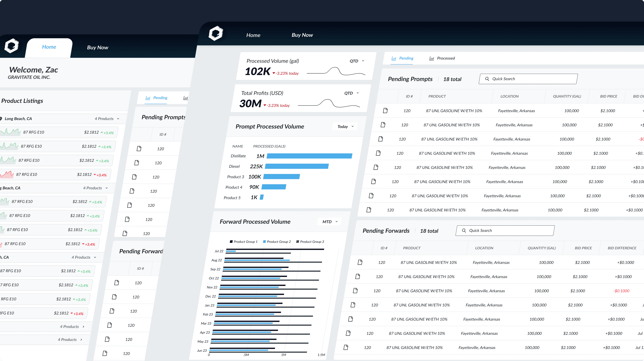Open the QTD dropdown for Processed Volume
This screenshot has width=644, height=361.
(357, 61)
